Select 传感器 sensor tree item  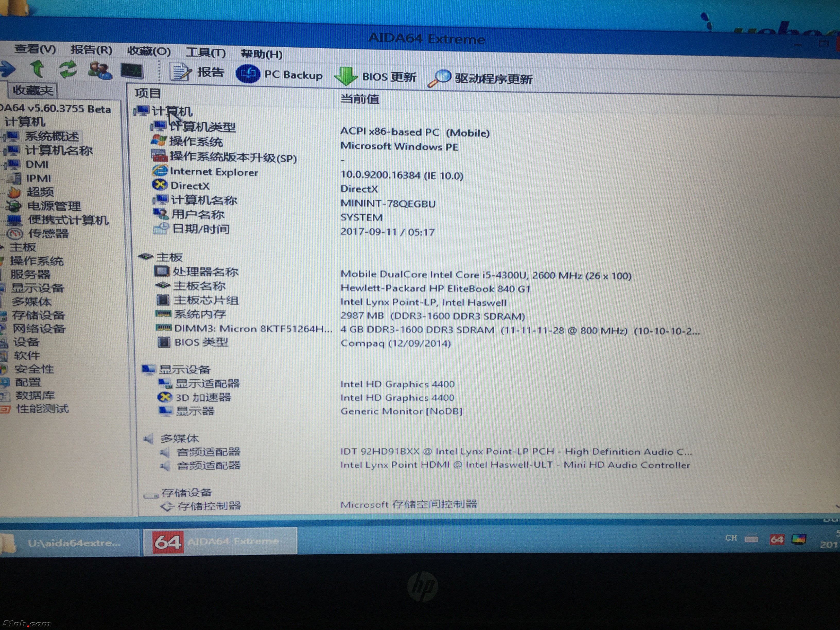point(49,233)
